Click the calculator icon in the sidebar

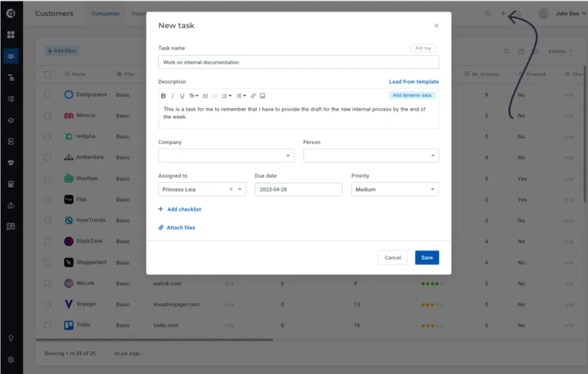[11, 184]
